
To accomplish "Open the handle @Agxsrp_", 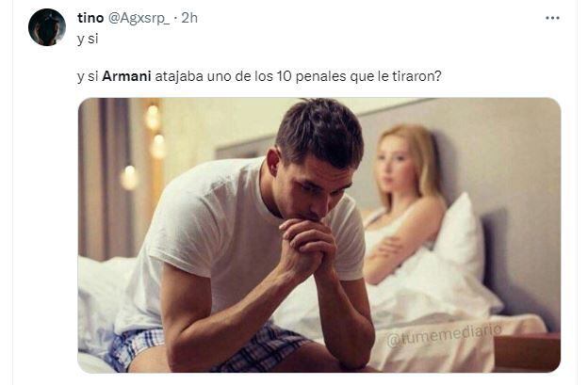I will click(139, 18).
